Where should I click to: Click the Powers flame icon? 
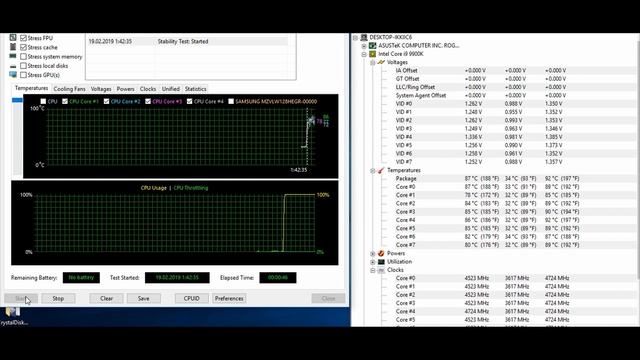(381, 253)
